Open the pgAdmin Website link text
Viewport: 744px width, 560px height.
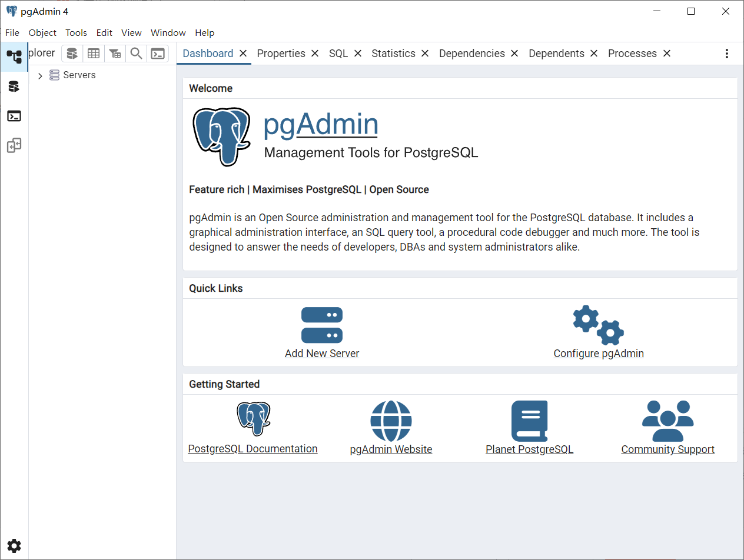coord(391,449)
